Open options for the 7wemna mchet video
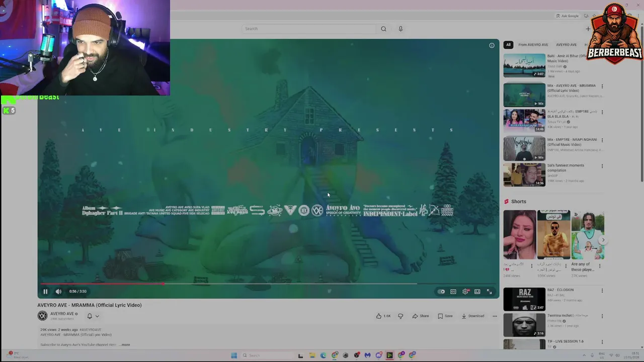Screen dimensions: 644x362 tap(602, 316)
